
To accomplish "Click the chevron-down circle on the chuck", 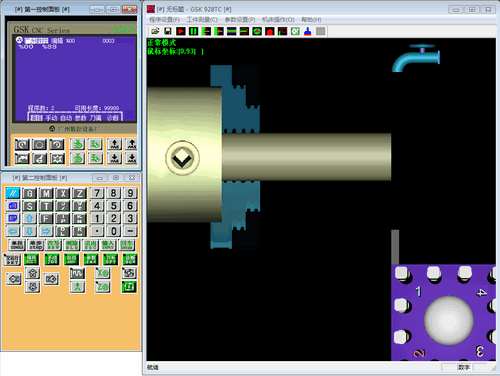I will tap(182, 158).
